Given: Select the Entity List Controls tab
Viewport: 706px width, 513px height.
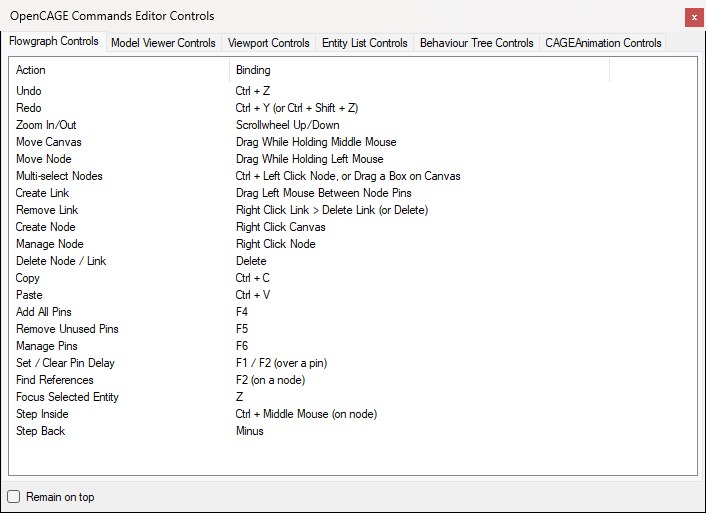Looking at the screenshot, I should click(364, 43).
